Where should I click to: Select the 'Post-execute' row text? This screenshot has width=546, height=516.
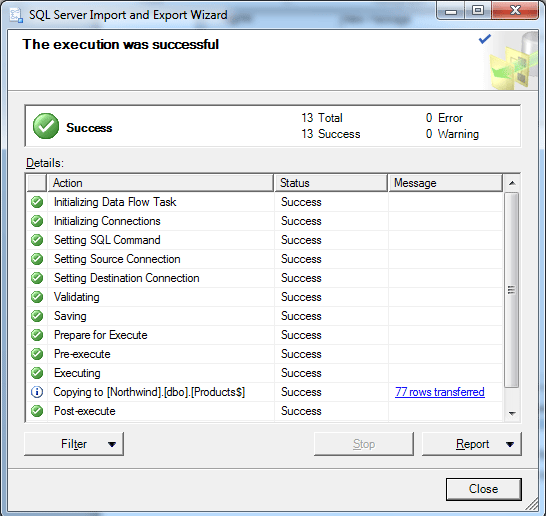click(x=85, y=411)
